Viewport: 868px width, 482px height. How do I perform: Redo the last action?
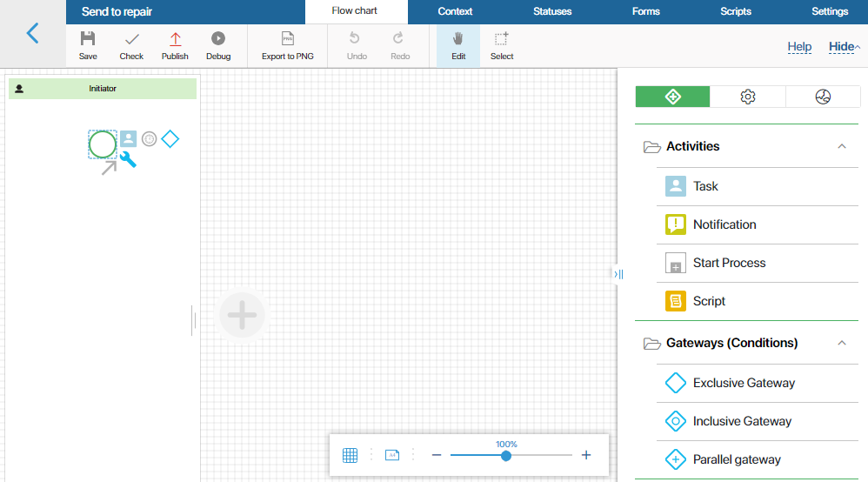(400, 45)
